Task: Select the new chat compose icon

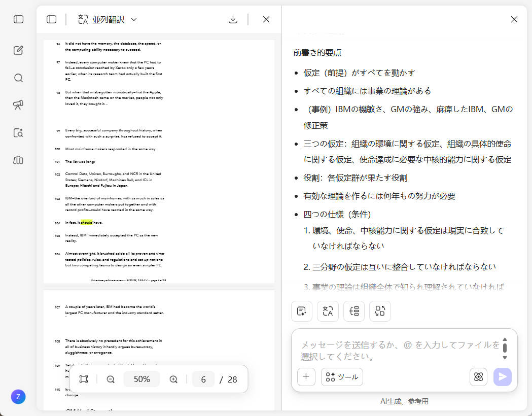Action: (18, 50)
